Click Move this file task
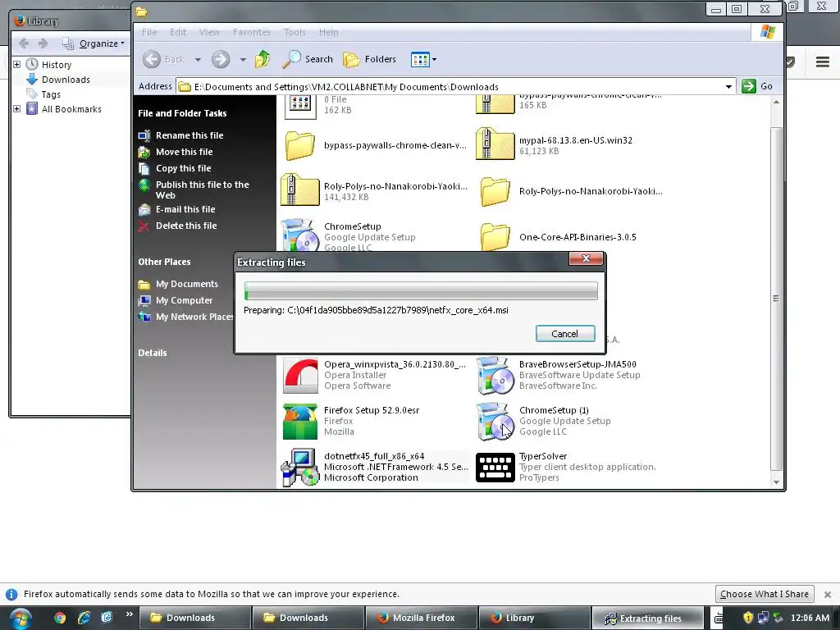This screenshot has height=630, width=840. click(x=185, y=152)
